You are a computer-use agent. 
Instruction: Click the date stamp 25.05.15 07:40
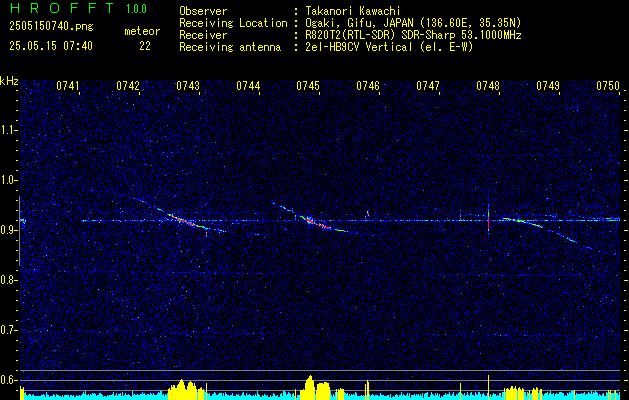tap(51, 46)
